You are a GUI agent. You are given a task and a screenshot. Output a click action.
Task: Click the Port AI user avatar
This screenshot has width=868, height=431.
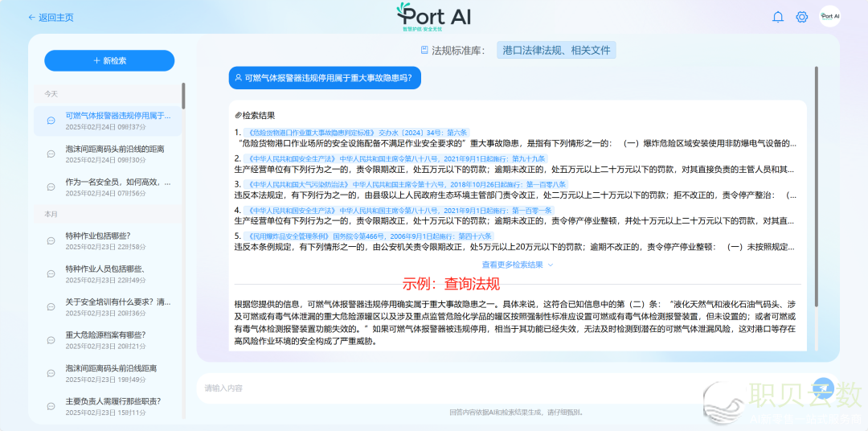pos(829,17)
